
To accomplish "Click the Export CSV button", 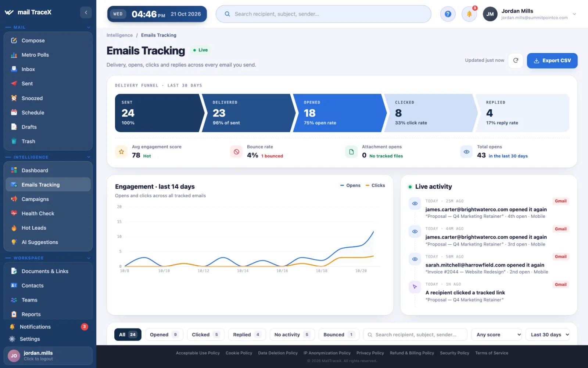I will point(552,61).
